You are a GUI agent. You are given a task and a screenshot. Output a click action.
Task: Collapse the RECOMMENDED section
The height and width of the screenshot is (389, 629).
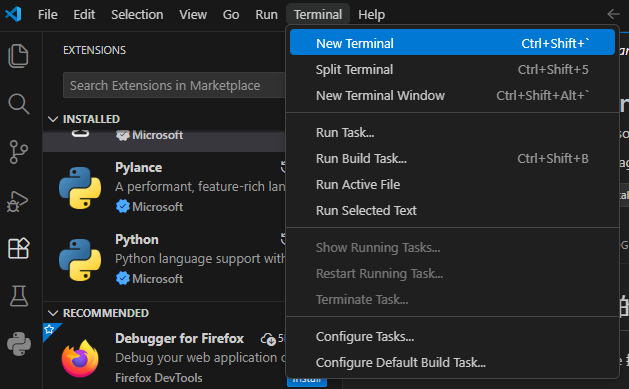tap(53, 313)
